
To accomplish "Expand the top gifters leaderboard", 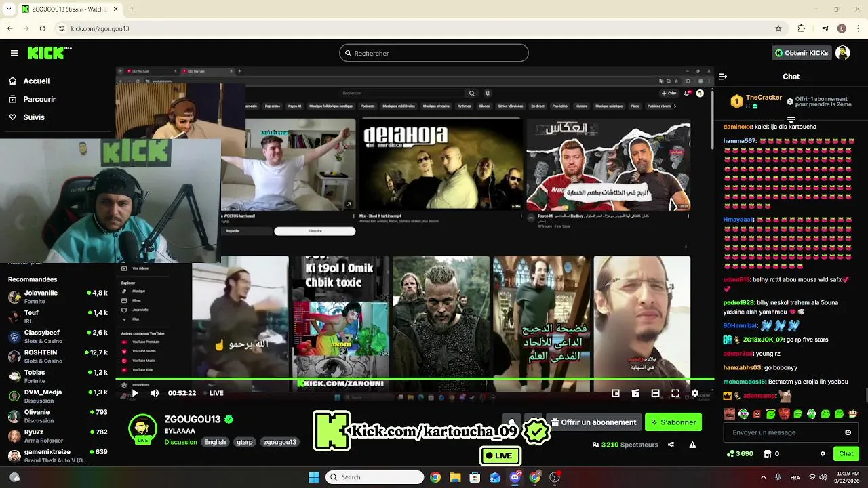I will pos(791,120).
